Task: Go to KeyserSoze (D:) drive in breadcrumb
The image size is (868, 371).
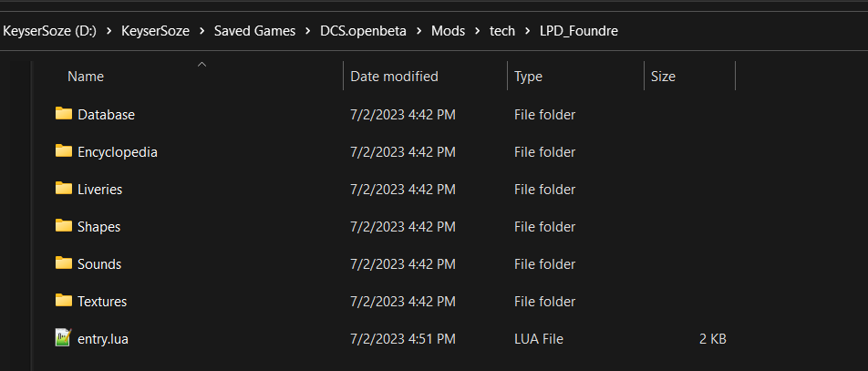Action: 50,31
